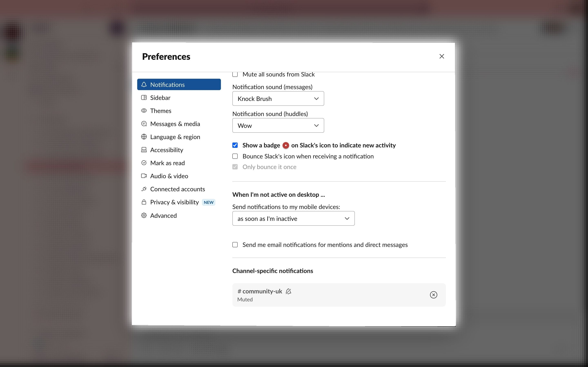Open the Wow huddles sound dropdown
Viewport: 588px width, 367px height.
point(278,125)
